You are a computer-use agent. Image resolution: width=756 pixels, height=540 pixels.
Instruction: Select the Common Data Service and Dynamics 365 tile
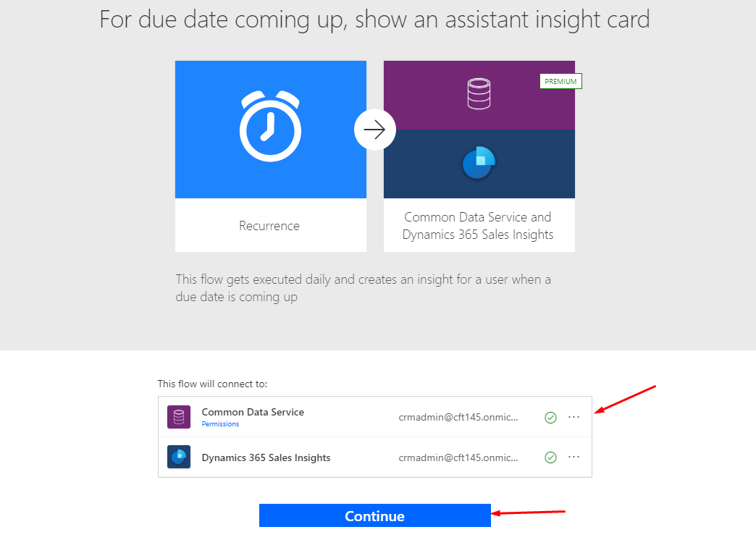(x=479, y=156)
